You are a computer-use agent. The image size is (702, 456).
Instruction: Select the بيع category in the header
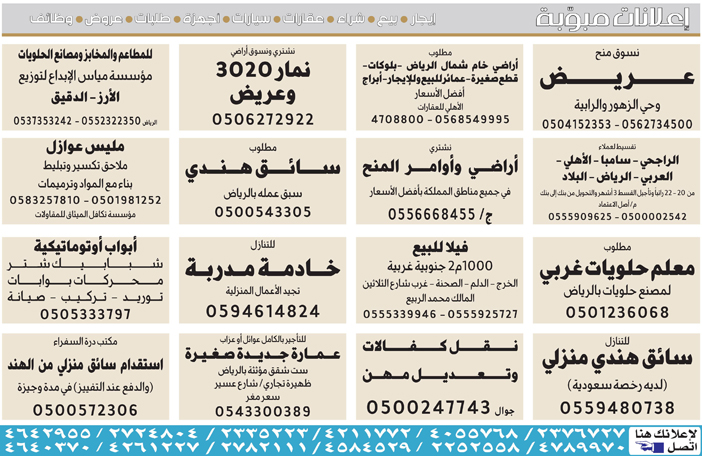[387, 19]
